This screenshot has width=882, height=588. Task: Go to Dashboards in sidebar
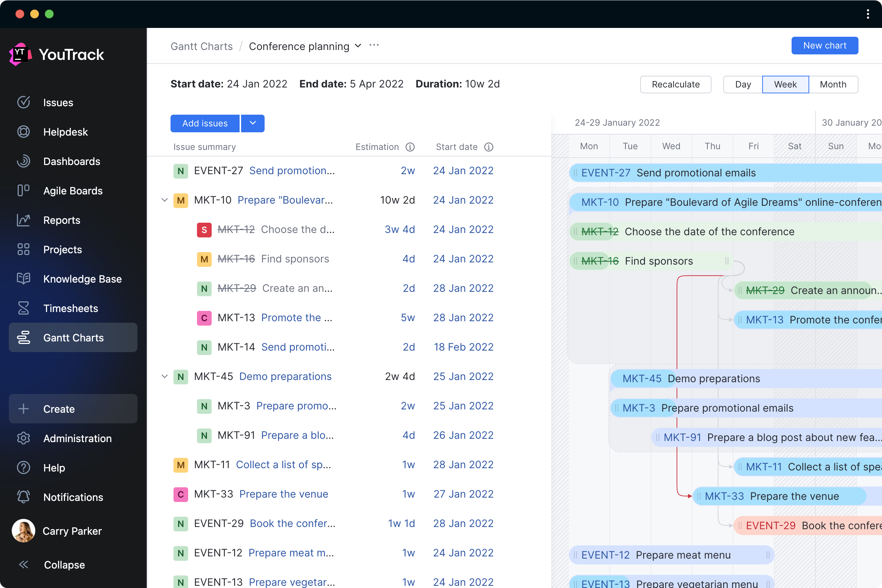71,161
